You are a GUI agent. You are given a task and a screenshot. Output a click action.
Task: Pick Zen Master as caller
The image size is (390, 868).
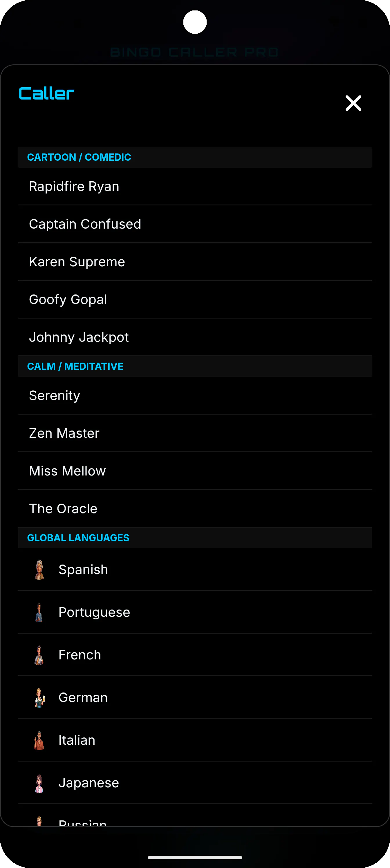tap(195, 433)
